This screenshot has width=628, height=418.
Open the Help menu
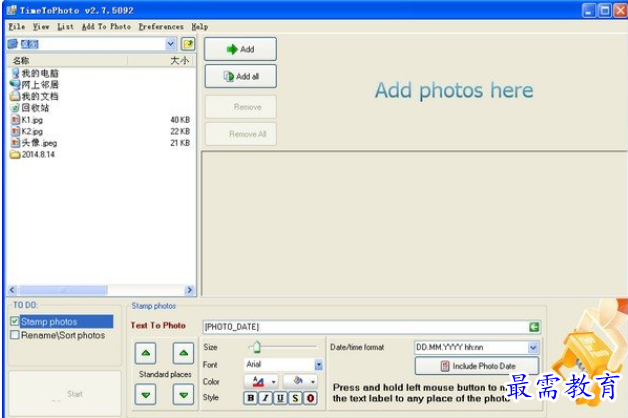pos(199,27)
